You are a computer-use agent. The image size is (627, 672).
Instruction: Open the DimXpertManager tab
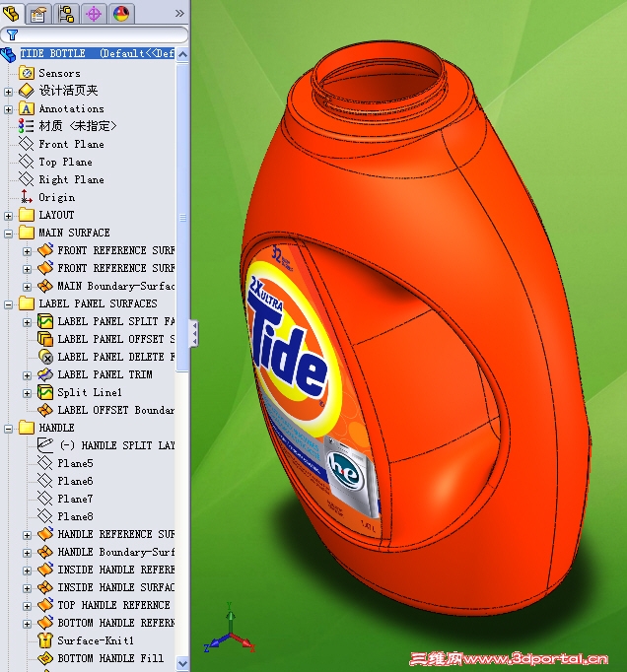94,14
